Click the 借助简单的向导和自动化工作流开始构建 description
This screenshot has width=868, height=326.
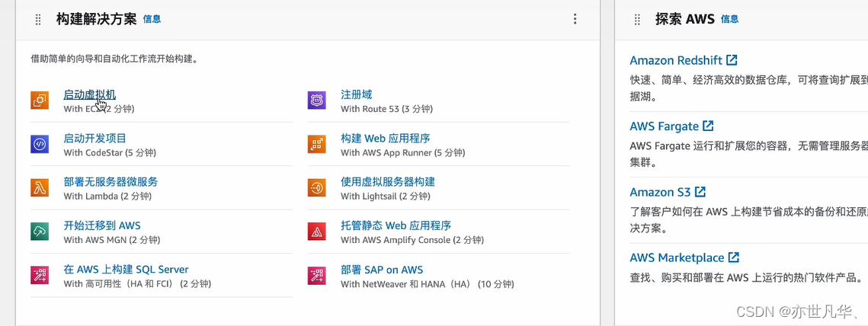point(114,59)
